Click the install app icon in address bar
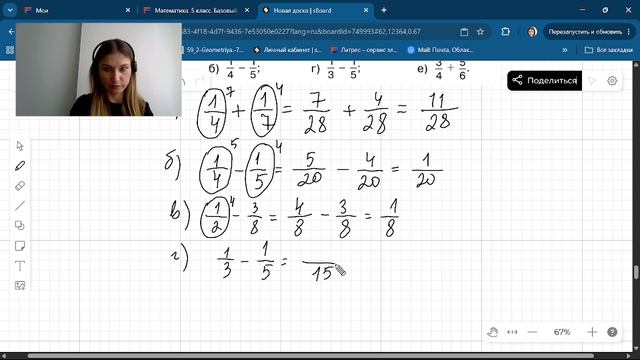Image resolution: width=640 pixels, height=360 pixels. (x=464, y=31)
